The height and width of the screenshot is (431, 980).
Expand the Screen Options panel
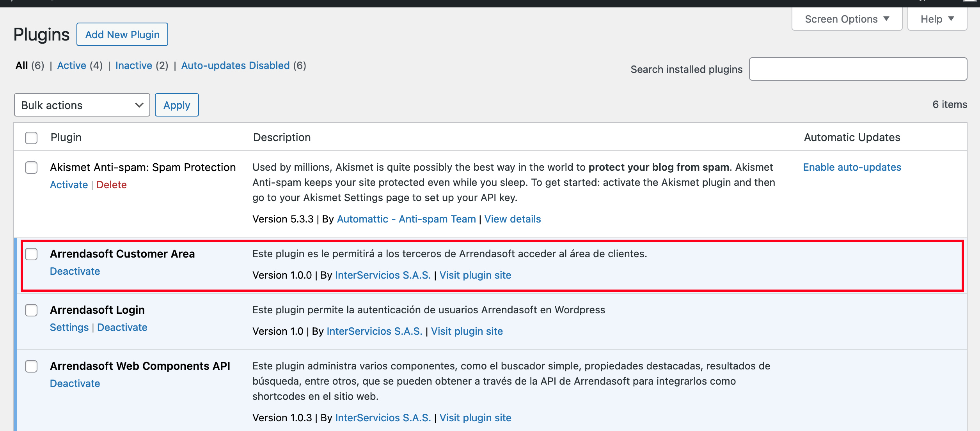(x=847, y=19)
